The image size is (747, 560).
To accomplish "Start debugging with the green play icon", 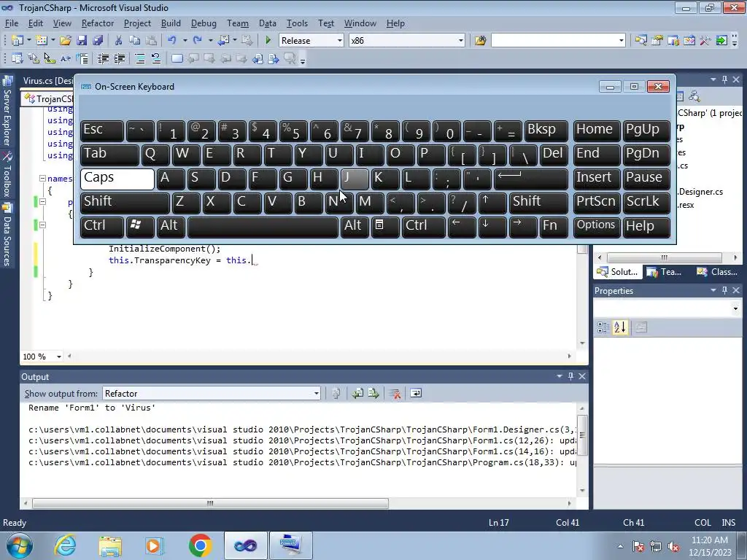I will [x=268, y=41].
